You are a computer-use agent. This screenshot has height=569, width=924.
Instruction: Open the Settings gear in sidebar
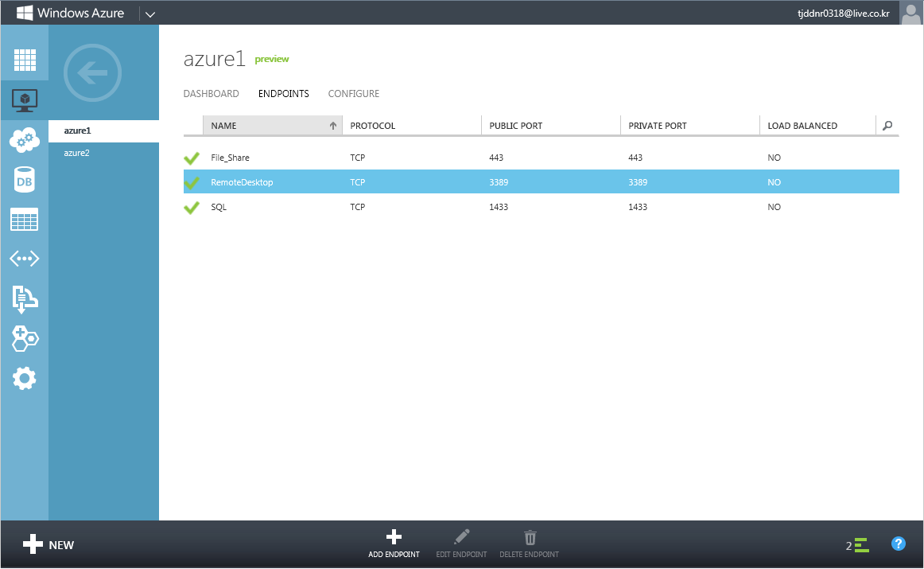coord(25,378)
